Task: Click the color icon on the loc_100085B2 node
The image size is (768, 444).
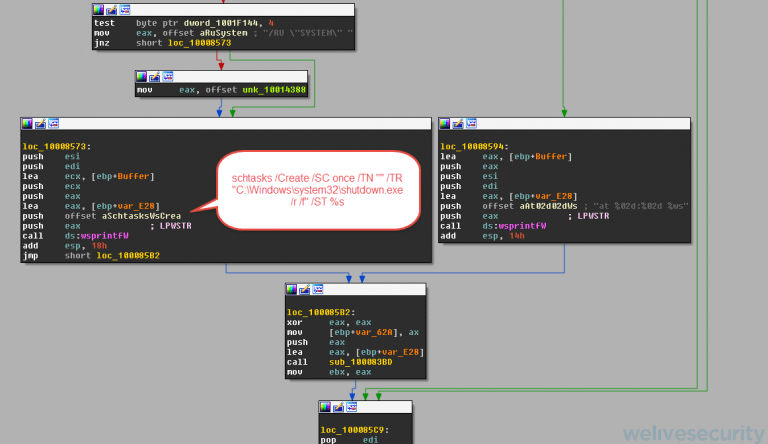Action: [291, 289]
